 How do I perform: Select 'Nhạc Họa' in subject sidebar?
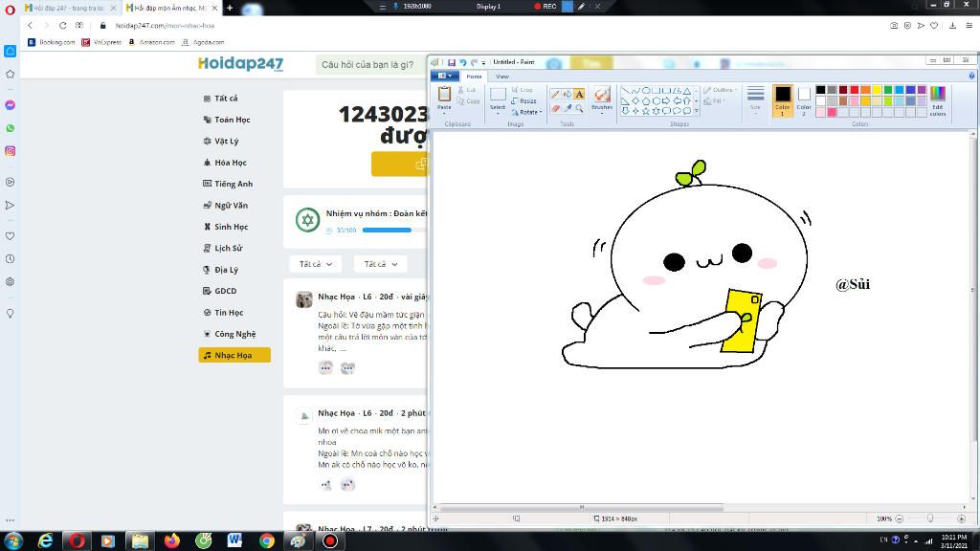(x=234, y=355)
